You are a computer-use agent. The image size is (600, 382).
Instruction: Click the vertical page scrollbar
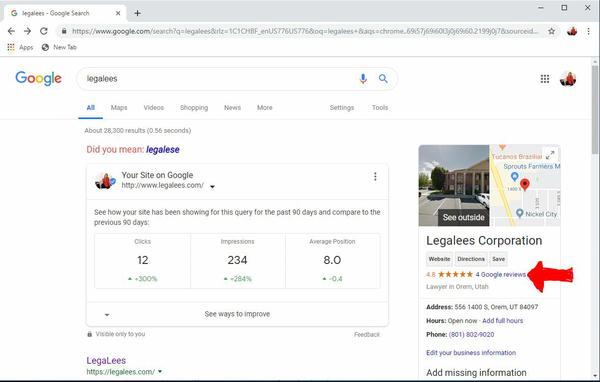595,109
